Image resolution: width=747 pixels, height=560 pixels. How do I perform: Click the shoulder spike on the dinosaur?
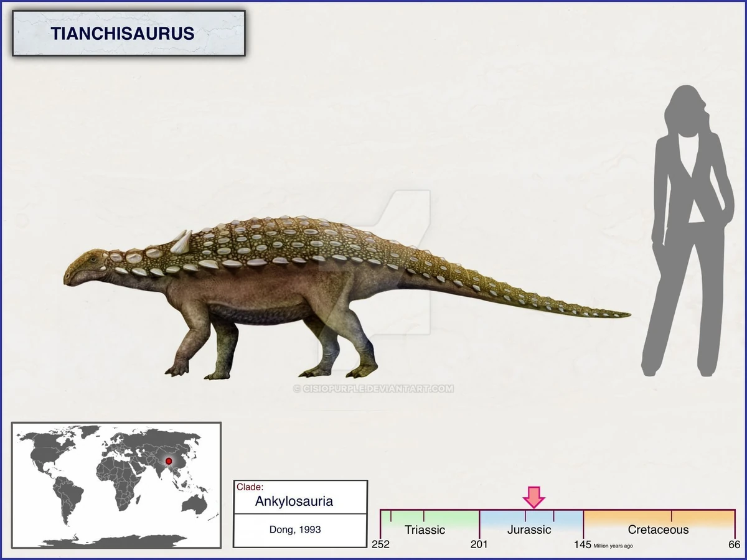[x=181, y=243]
